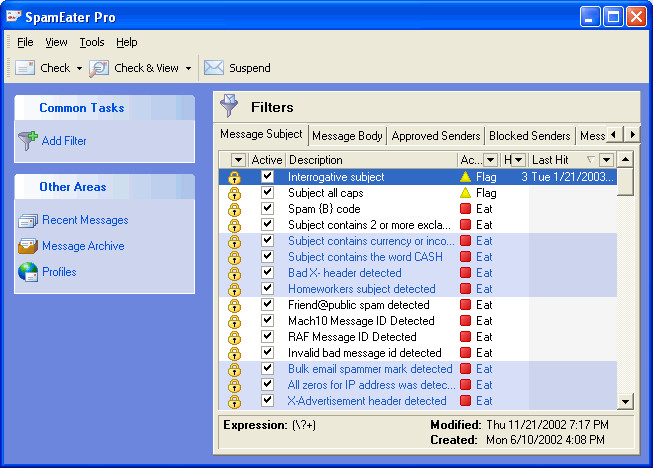The height and width of the screenshot is (468, 653).
Task: Click lock icon of Homeworkers subject detected
Action: point(234,289)
